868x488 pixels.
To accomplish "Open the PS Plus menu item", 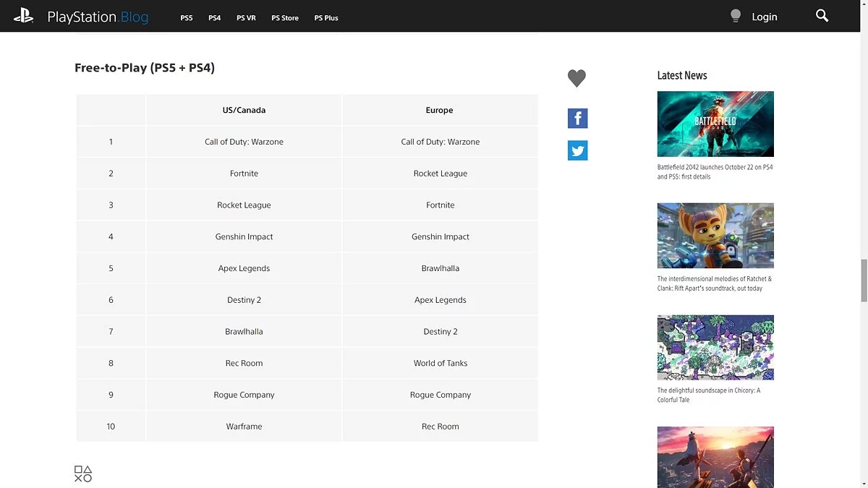I will pos(326,17).
